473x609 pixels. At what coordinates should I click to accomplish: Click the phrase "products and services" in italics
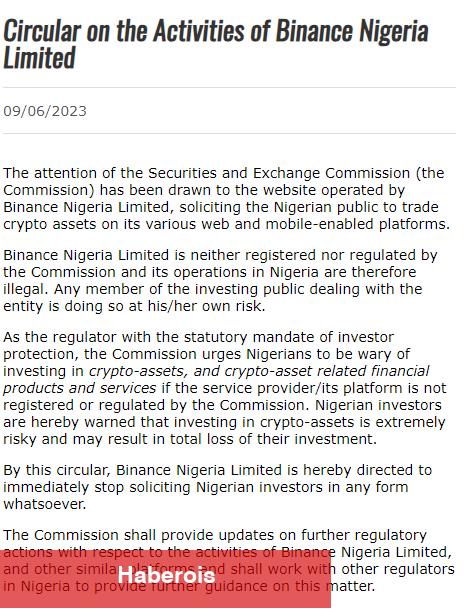click(x=80, y=388)
